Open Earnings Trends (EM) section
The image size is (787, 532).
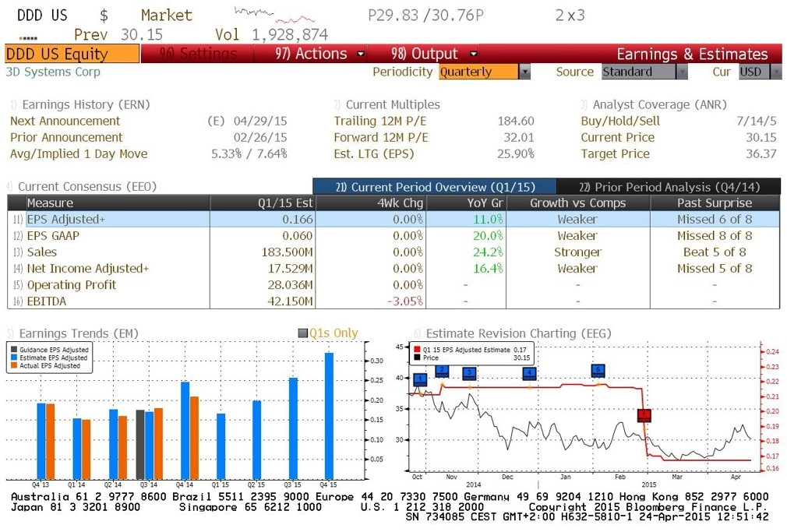[x=79, y=333]
